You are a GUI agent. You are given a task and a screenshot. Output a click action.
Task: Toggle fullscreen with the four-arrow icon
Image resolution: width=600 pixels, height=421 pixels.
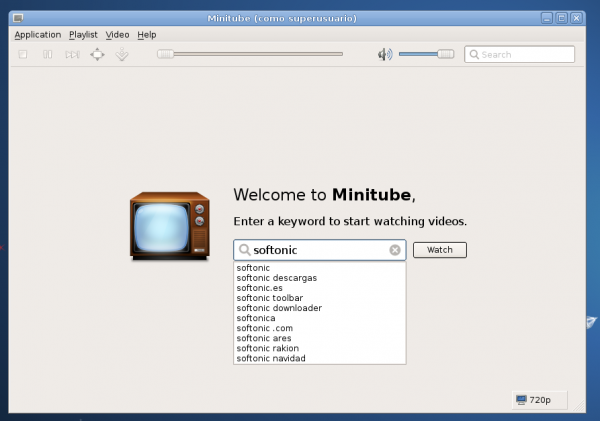[97, 54]
